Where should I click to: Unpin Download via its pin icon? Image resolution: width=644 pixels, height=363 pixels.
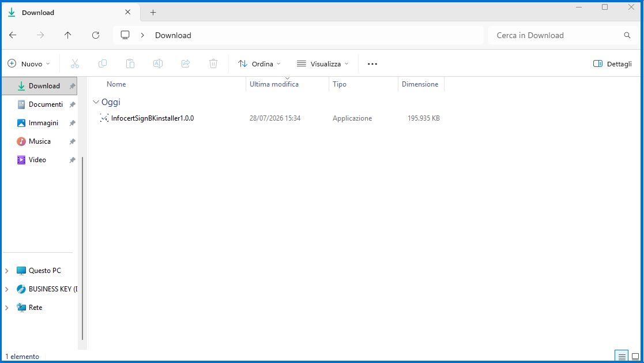click(x=72, y=86)
